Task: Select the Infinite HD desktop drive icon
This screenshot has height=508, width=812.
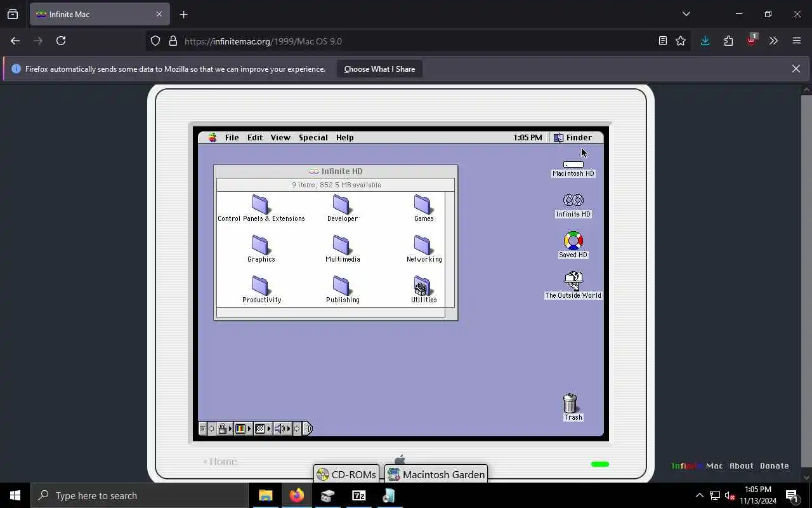Action: 573,201
